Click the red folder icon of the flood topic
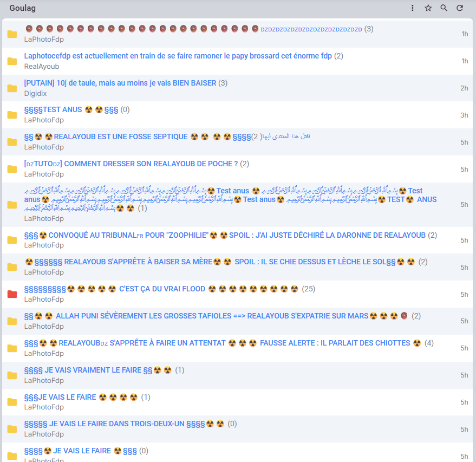476x462 pixels. coord(12,294)
